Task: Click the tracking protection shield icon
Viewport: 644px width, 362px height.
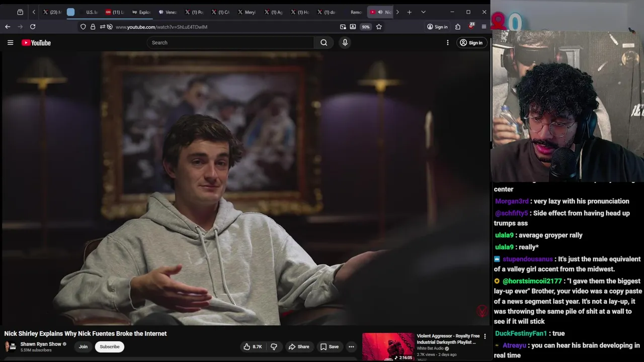Action: click(x=83, y=27)
